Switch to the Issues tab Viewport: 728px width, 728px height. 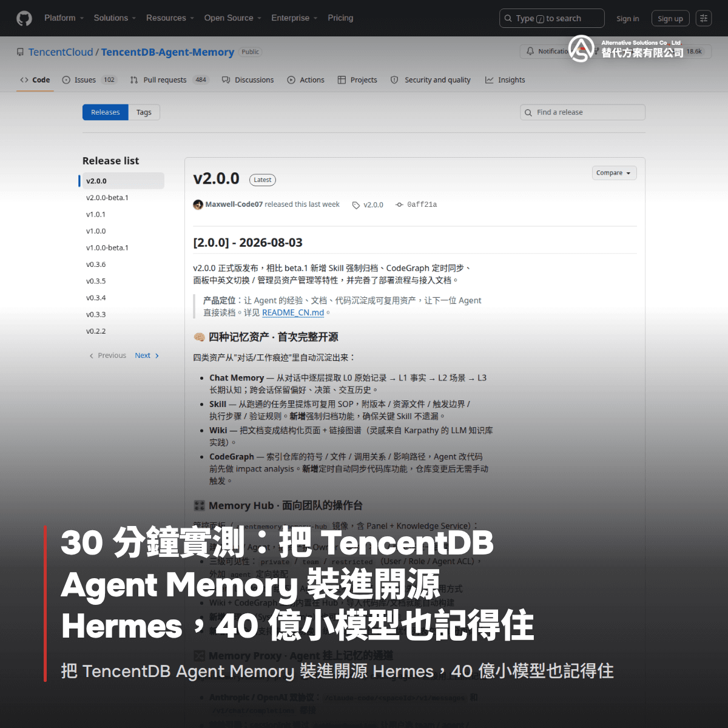tap(89, 80)
